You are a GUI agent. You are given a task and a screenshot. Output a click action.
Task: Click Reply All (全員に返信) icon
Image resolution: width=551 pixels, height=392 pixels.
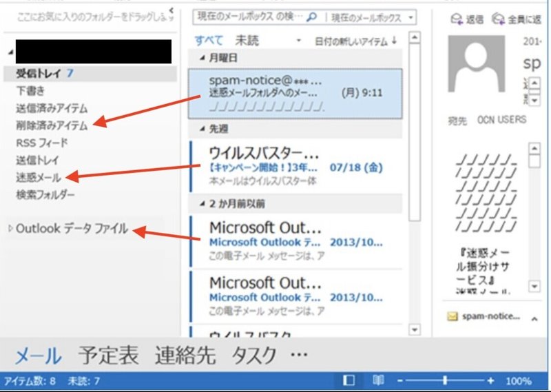(498, 19)
